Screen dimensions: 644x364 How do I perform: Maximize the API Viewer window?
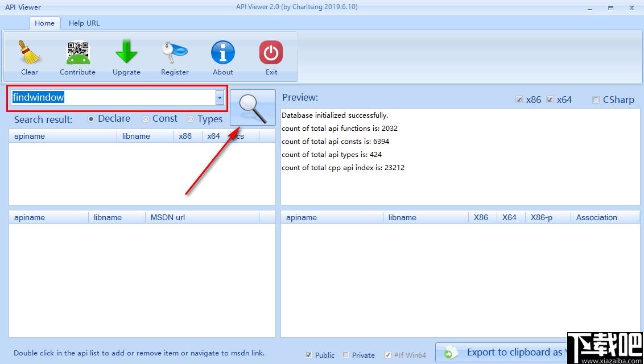[x=611, y=8]
